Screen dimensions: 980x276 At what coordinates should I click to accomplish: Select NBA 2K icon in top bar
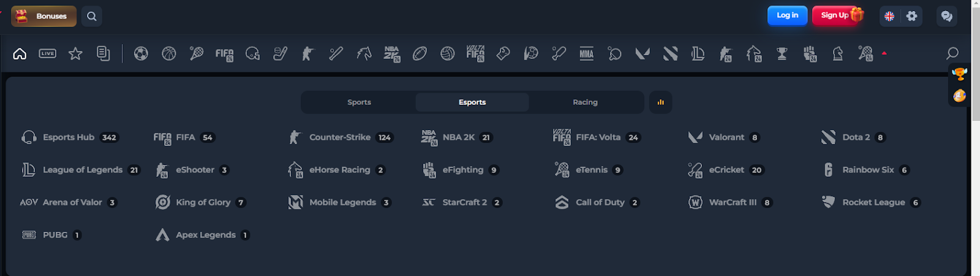(392, 54)
